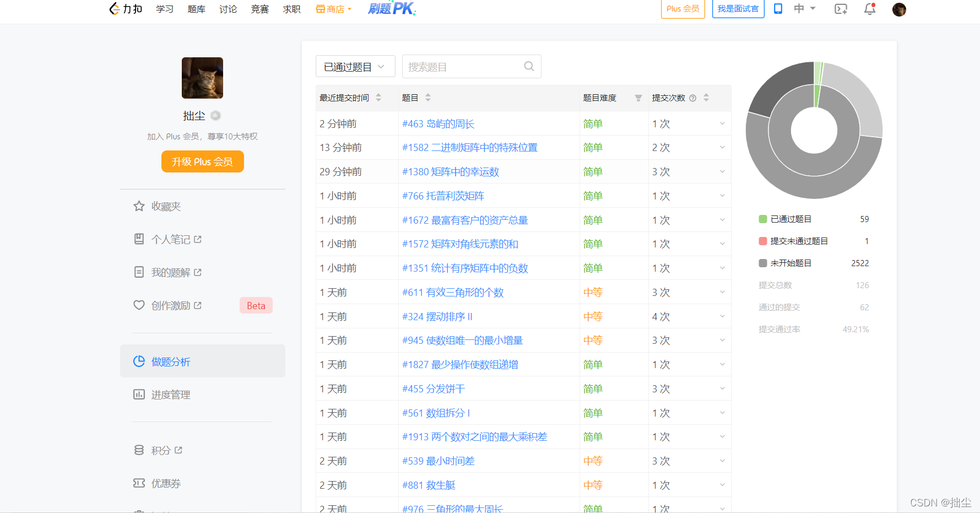Click green 已通过题目 legend swatch

coord(763,219)
